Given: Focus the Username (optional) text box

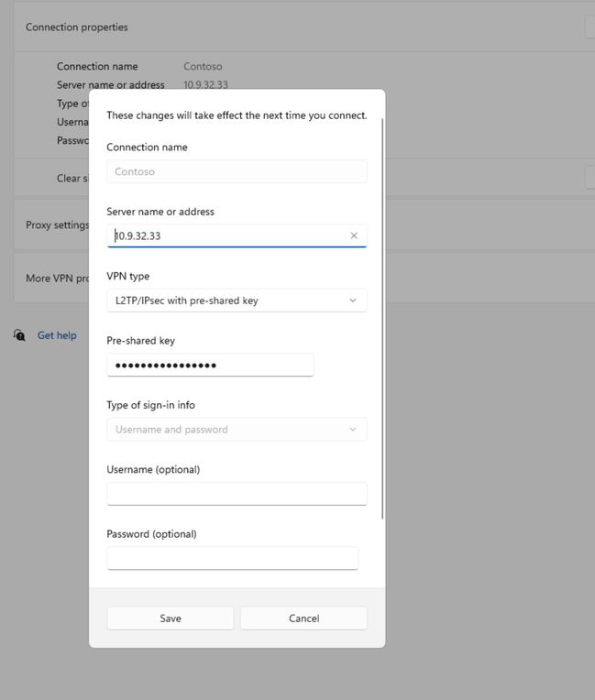Looking at the screenshot, I should click(x=237, y=494).
